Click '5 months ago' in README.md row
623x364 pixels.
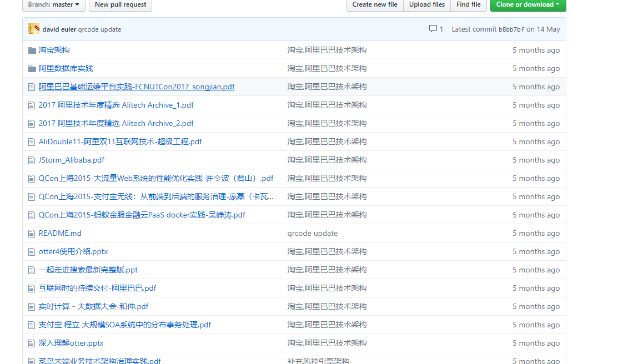(536, 233)
